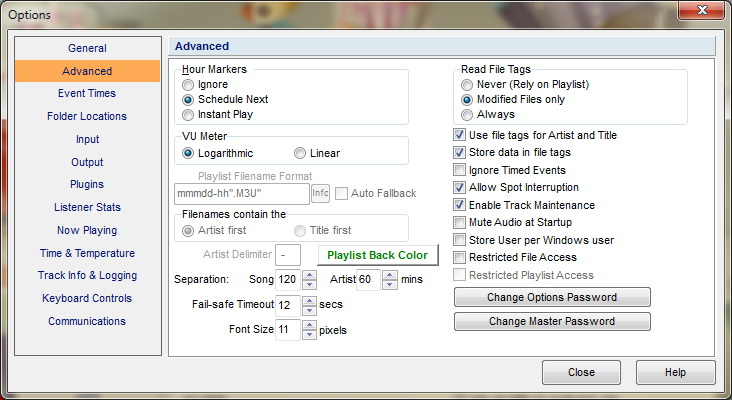Open Keyboard Controls page

[87, 298]
